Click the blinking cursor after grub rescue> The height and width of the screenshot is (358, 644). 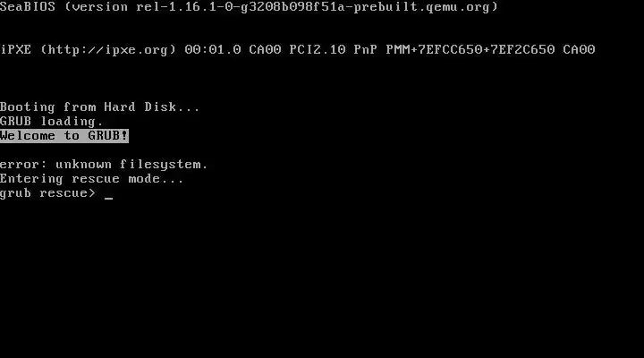(108, 198)
